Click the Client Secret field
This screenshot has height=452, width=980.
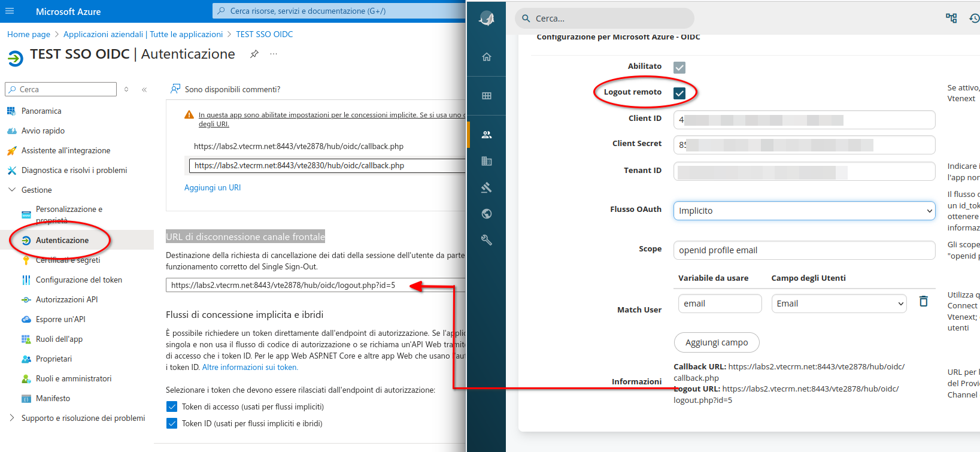click(804, 145)
